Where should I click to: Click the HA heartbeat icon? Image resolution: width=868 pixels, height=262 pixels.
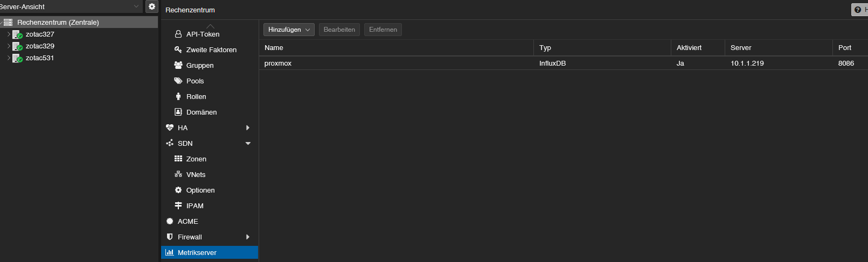click(170, 128)
